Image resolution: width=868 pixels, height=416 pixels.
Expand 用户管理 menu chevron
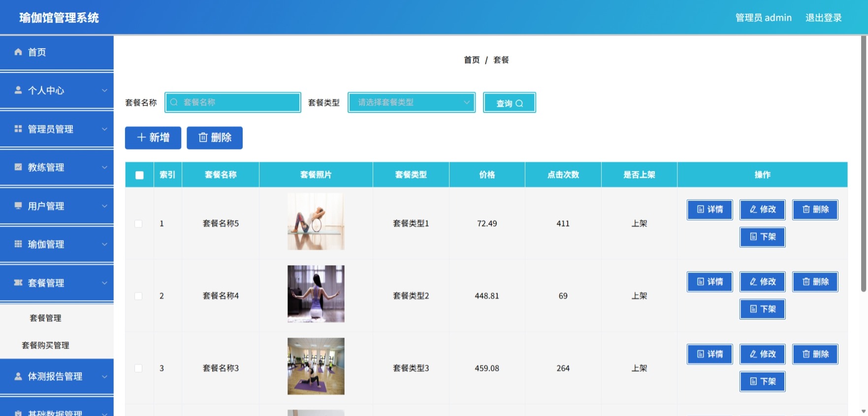coord(104,206)
